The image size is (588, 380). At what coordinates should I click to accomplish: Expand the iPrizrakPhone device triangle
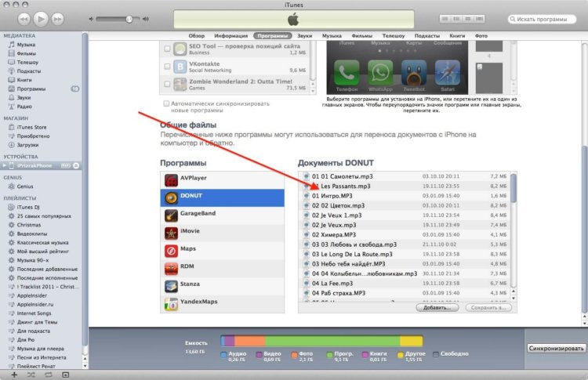[5, 165]
